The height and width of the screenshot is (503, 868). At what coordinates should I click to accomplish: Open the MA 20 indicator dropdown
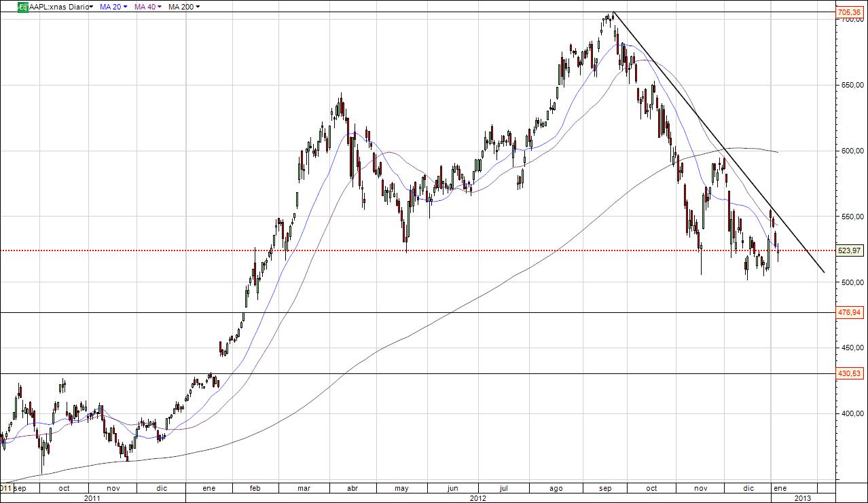pyautogui.click(x=113, y=7)
